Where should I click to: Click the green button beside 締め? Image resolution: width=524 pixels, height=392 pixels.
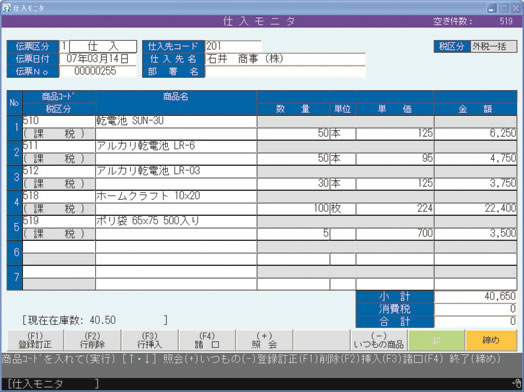tap(436, 340)
